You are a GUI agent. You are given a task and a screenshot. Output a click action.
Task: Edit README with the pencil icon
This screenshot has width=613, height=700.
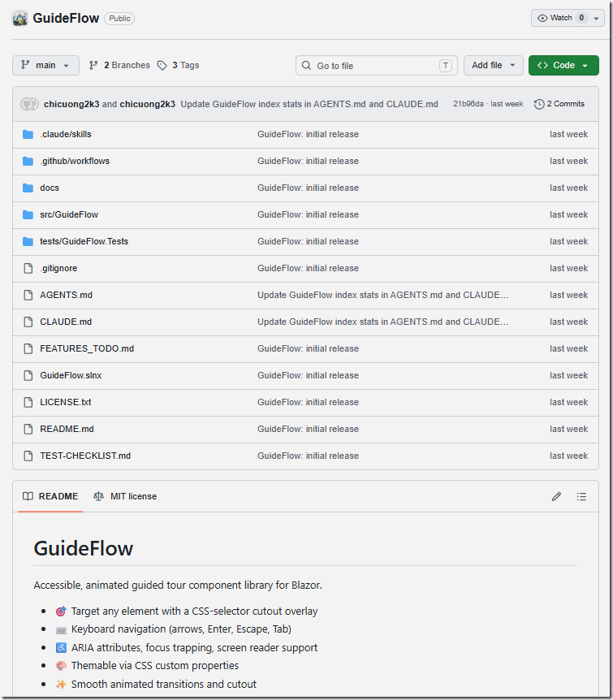pos(556,496)
